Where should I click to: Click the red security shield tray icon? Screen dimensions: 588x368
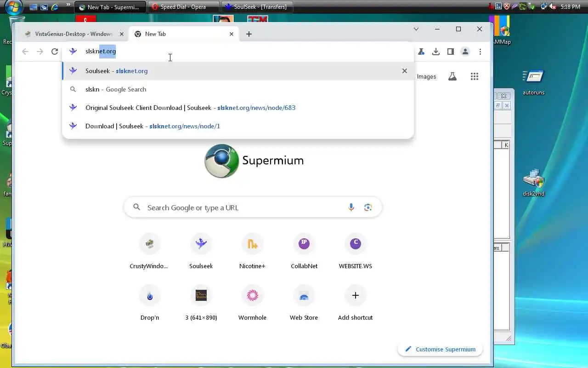tap(506, 6)
